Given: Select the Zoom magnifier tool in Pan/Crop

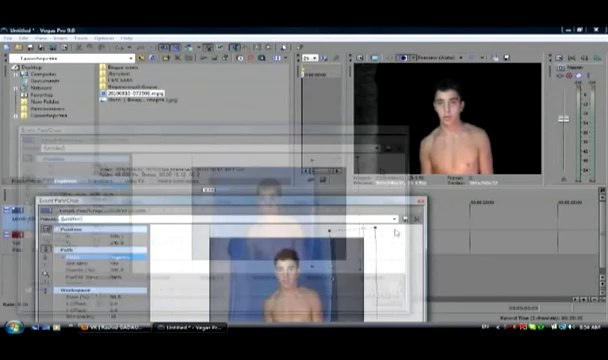Looking at the screenshot, I should 46,274.
